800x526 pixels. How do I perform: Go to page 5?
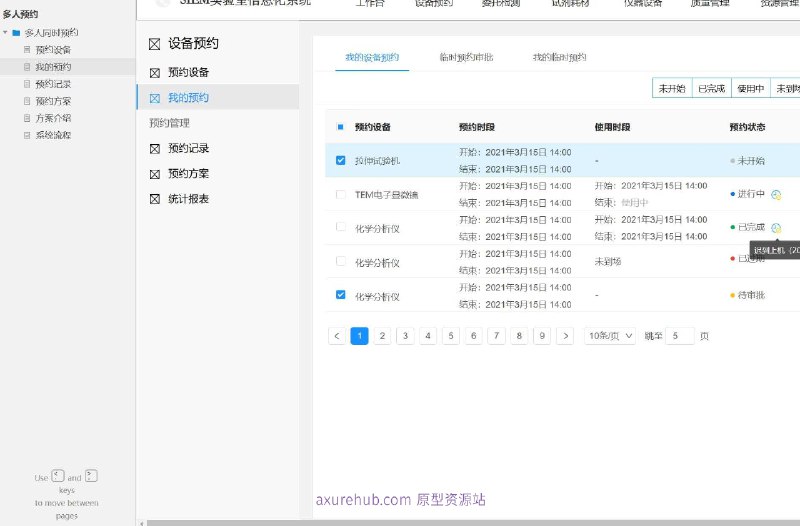[x=451, y=336]
